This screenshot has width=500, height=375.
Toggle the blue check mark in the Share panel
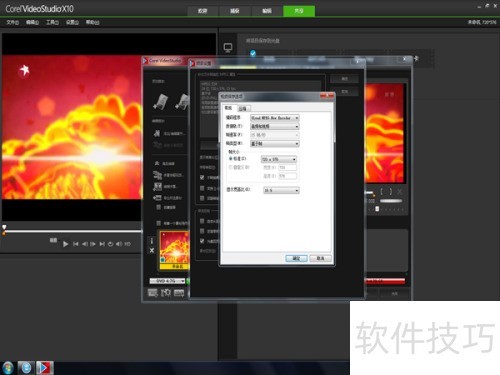253,53
